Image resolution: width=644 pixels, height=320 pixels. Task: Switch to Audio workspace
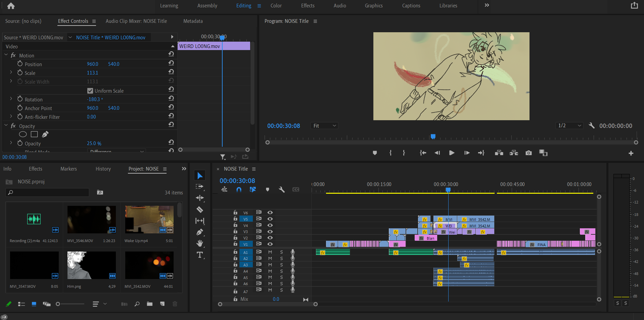tap(340, 6)
